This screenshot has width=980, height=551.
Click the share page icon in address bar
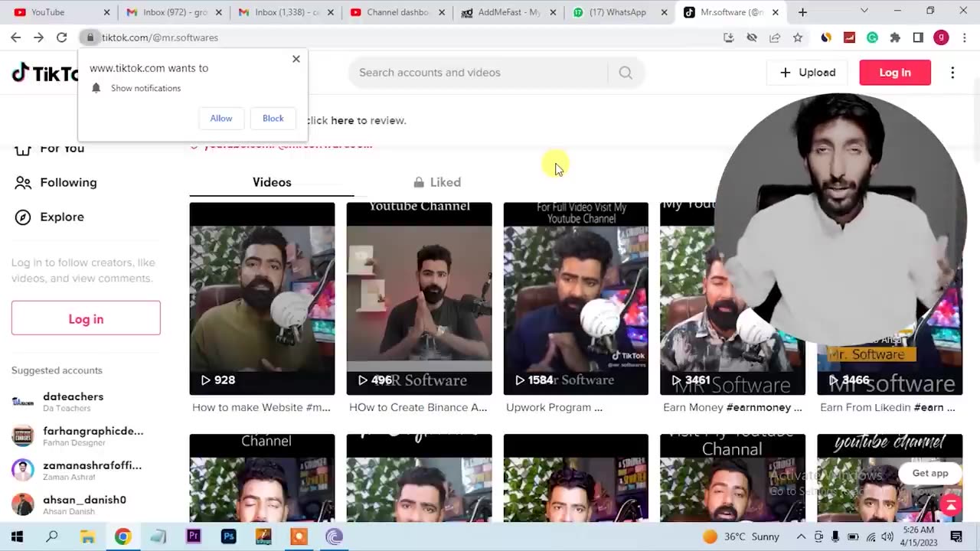pyautogui.click(x=775, y=37)
